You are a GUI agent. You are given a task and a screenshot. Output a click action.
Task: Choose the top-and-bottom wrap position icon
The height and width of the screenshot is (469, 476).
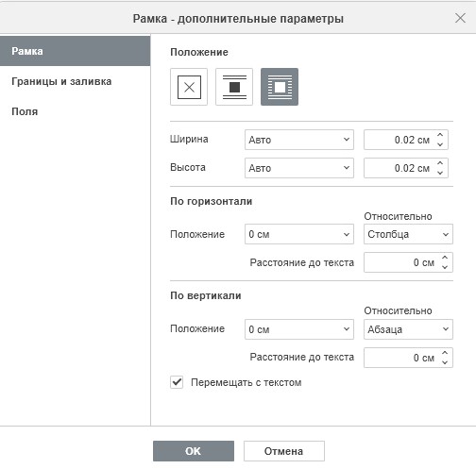pyautogui.click(x=234, y=87)
